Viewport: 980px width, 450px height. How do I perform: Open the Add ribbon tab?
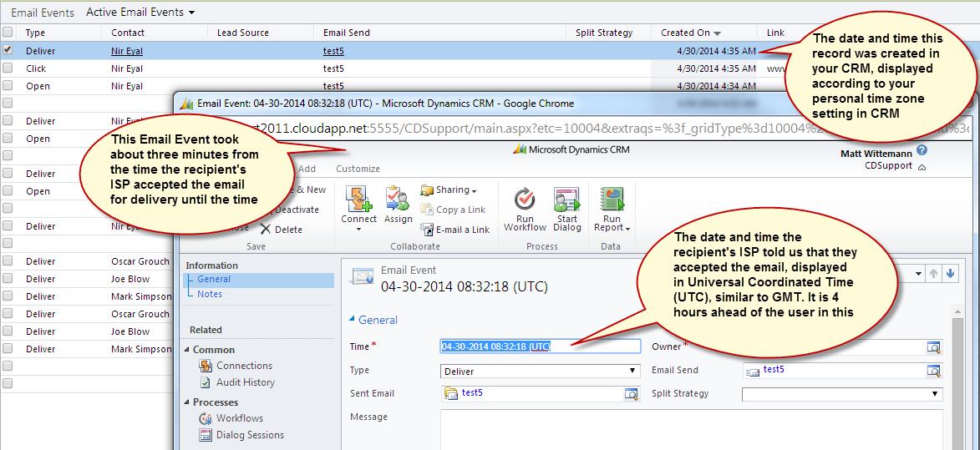click(x=307, y=169)
